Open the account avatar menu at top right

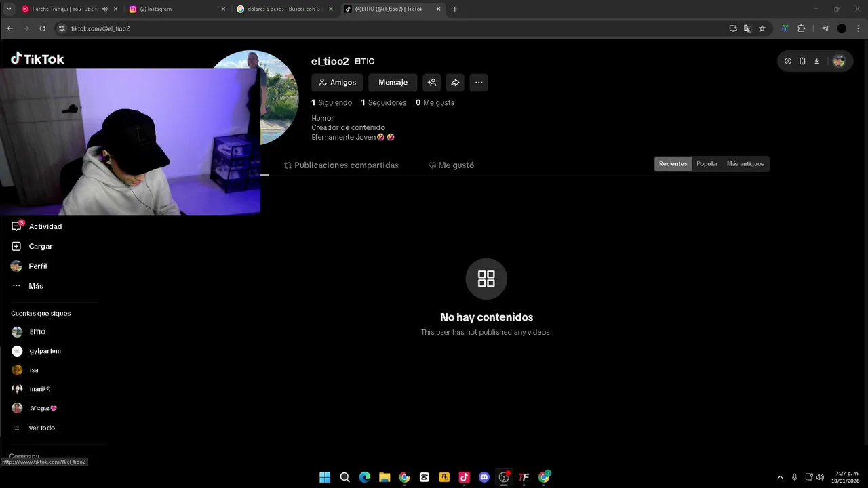point(839,61)
